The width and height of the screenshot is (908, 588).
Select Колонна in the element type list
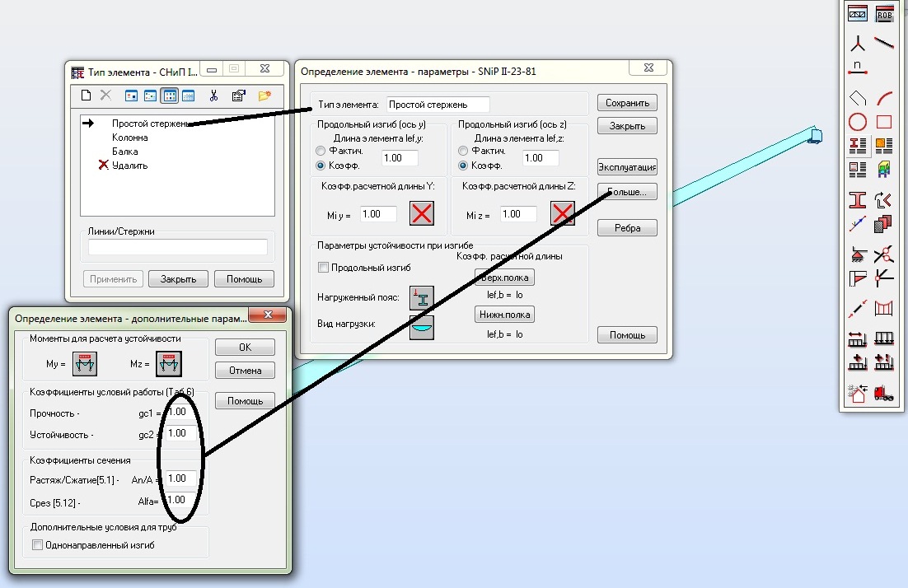tap(129, 138)
